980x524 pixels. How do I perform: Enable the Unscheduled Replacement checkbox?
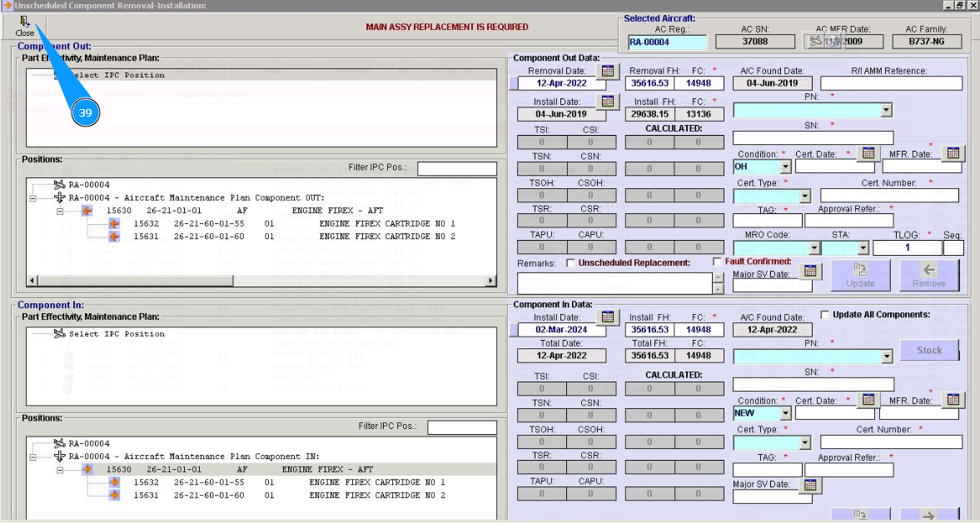click(570, 263)
